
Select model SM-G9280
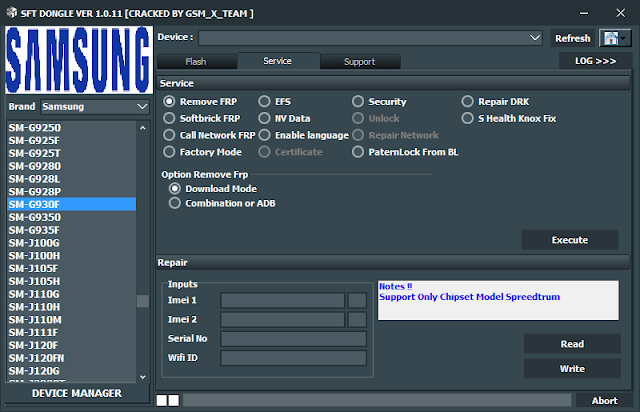click(x=71, y=166)
